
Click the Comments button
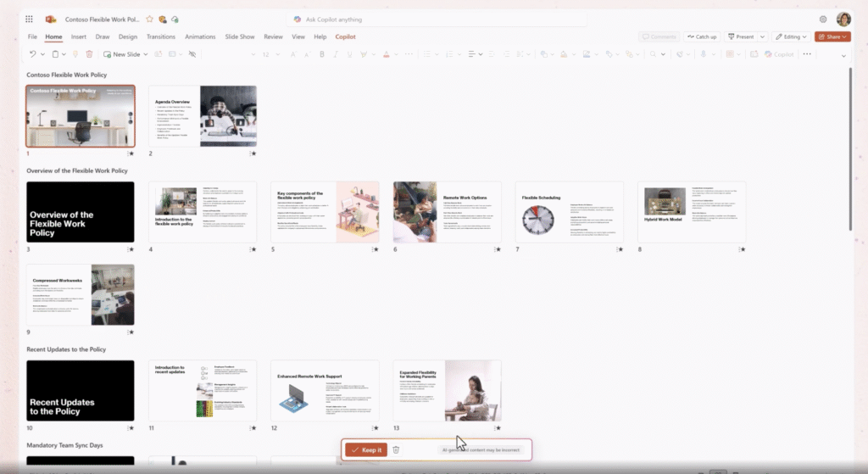click(659, 36)
